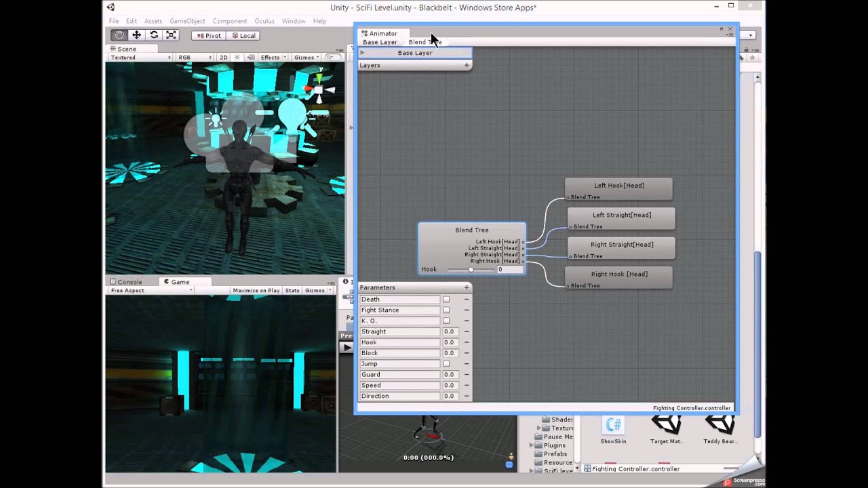Toggle the Death parameter checkbox
868x488 pixels.
446,299
